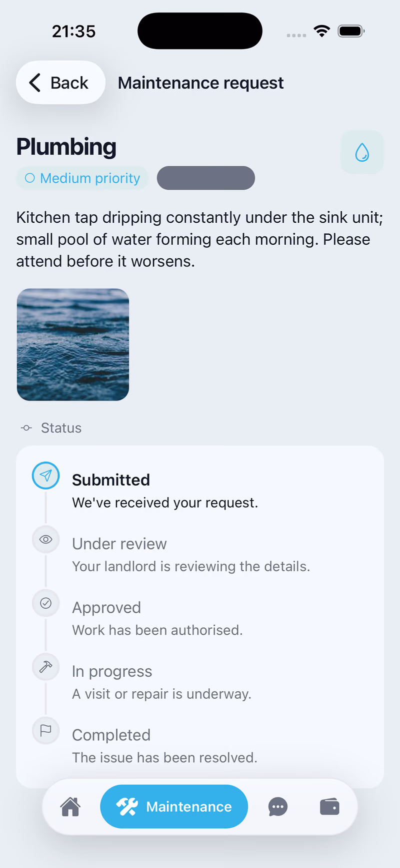This screenshot has width=400, height=868.
Task: Click the Submitted paper plane icon
Action: point(46,476)
